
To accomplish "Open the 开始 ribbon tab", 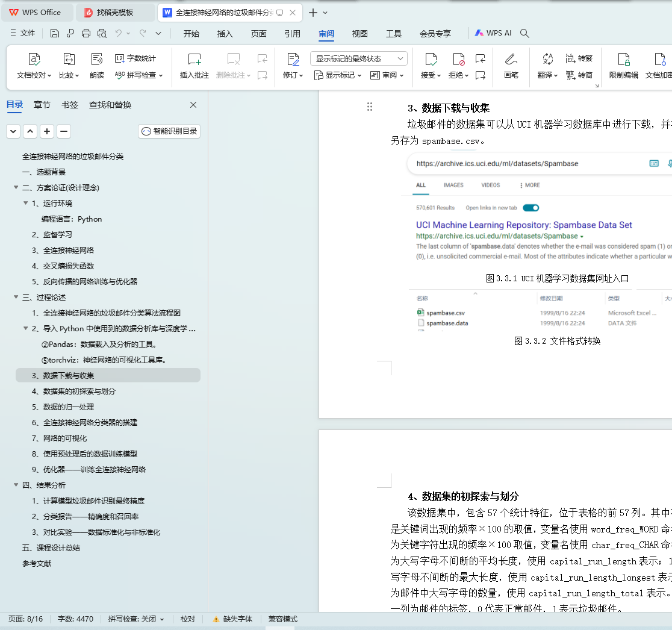I will 191,34.
